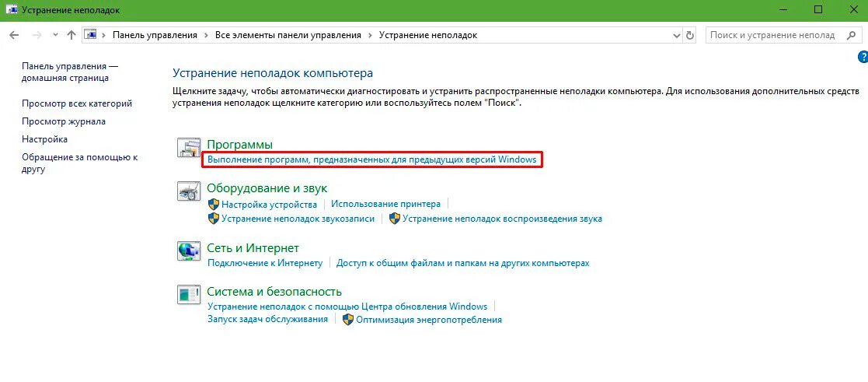Open 'Запуск задач обслуживания'
This screenshot has height=382, width=868.
267,319
